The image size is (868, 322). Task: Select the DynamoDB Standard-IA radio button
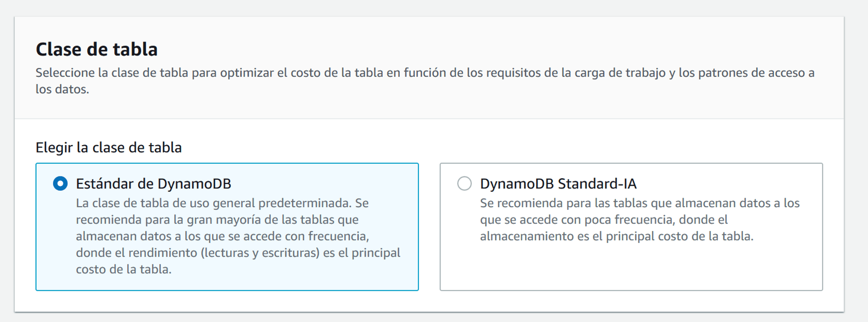pyautogui.click(x=464, y=184)
